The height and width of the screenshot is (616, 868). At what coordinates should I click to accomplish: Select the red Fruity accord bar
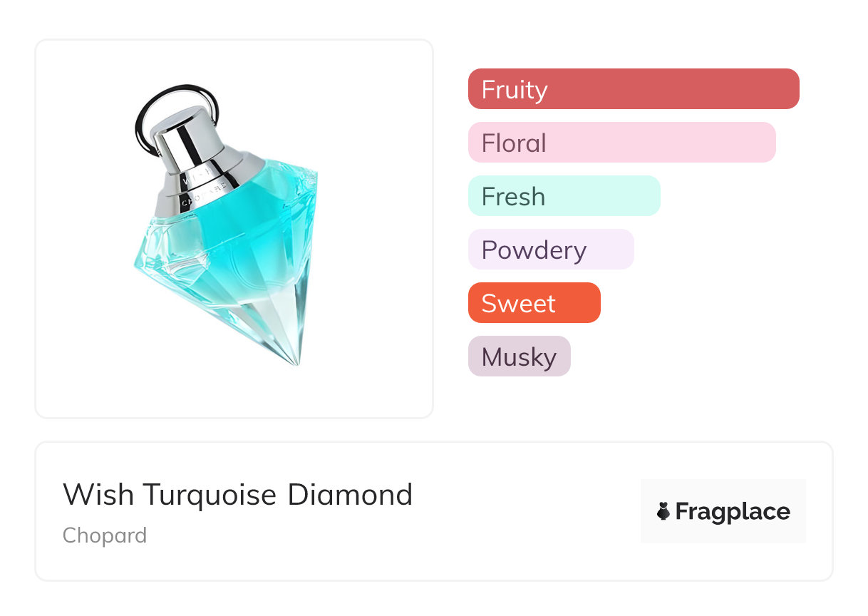pyautogui.click(x=634, y=89)
